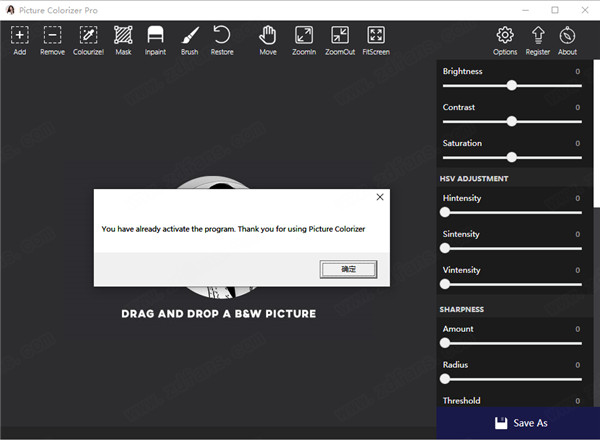Open the About window
600x440 pixels.
(567, 41)
